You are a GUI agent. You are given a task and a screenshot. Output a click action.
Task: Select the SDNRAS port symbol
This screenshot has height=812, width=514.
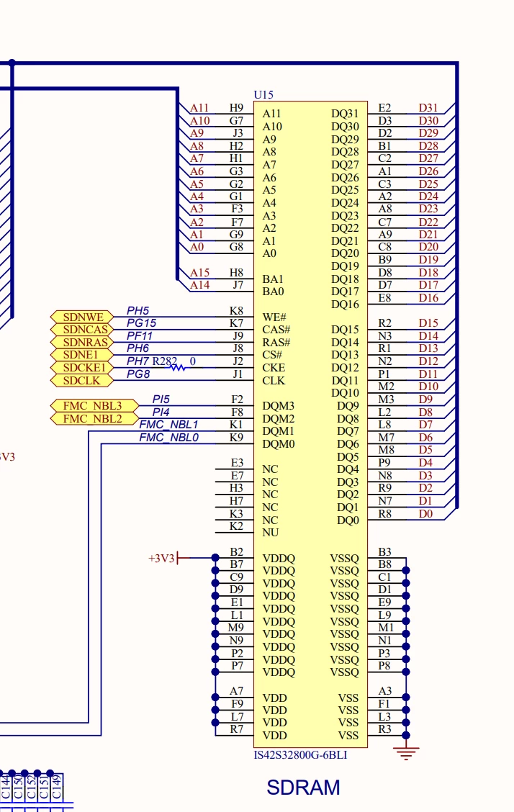(83, 343)
